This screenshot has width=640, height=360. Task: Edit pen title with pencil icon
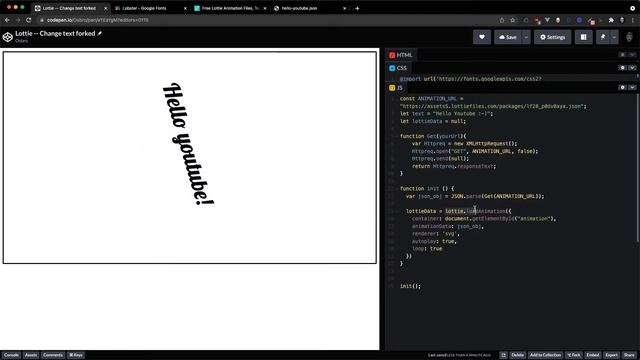100,33
